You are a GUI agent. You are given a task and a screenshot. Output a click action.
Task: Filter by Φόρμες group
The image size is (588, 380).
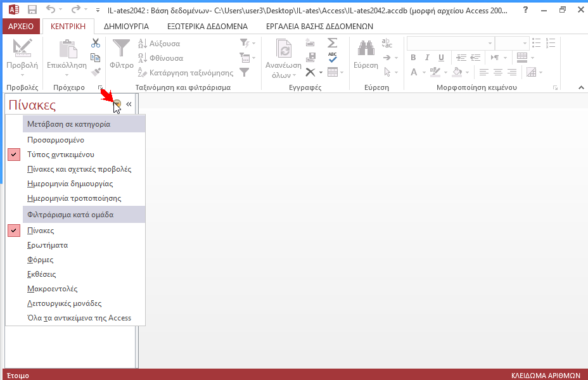(75, 260)
